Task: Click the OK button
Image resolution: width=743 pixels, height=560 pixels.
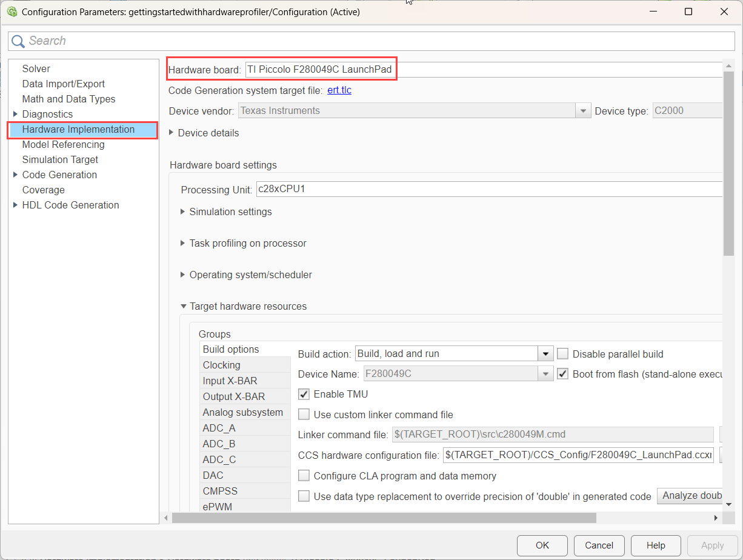Action: pos(542,545)
